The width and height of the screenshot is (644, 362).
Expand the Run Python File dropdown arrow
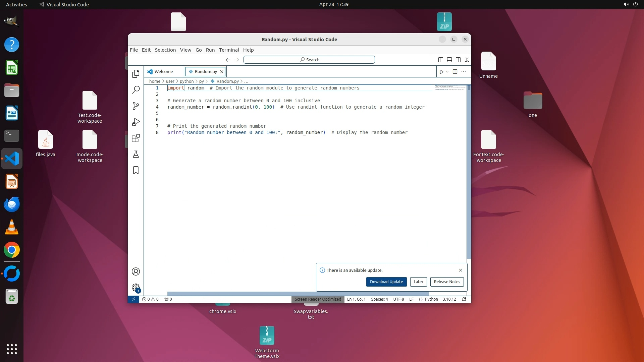(x=447, y=72)
